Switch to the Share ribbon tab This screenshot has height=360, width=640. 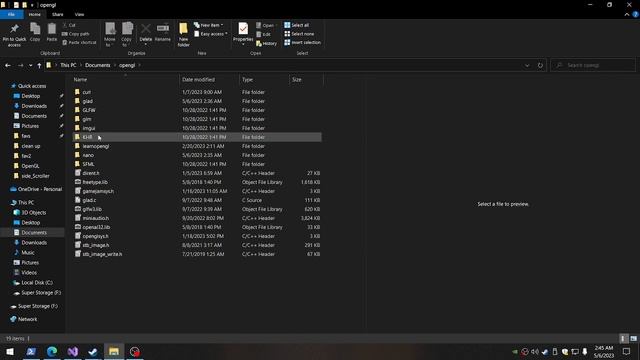coord(58,14)
